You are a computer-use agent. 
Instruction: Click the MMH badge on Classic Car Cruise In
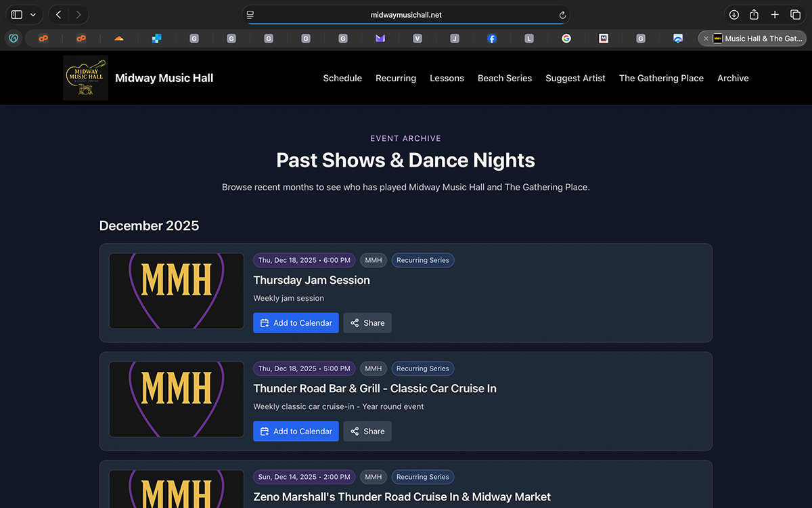374,368
